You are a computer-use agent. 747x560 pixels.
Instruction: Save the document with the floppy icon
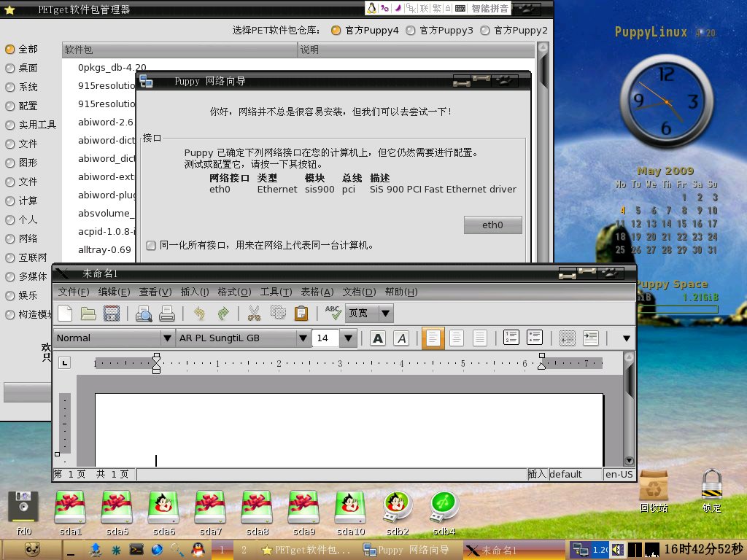pos(112,314)
